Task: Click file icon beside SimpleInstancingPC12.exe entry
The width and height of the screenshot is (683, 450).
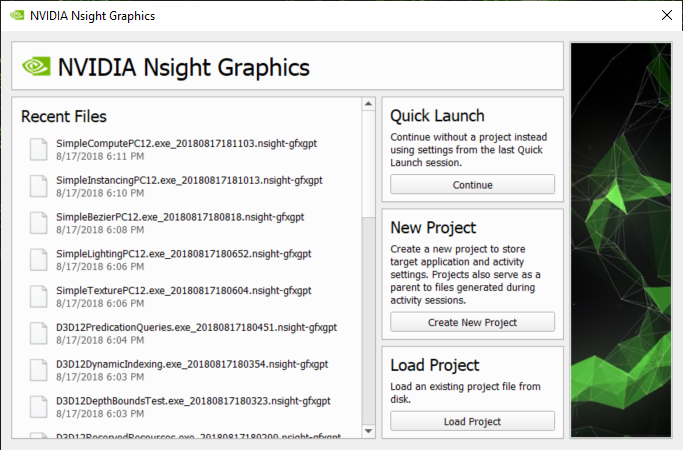Action: click(x=39, y=186)
